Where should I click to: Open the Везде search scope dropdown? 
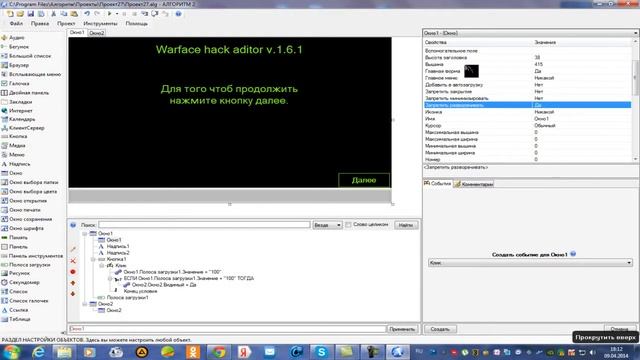[x=327, y=225]
